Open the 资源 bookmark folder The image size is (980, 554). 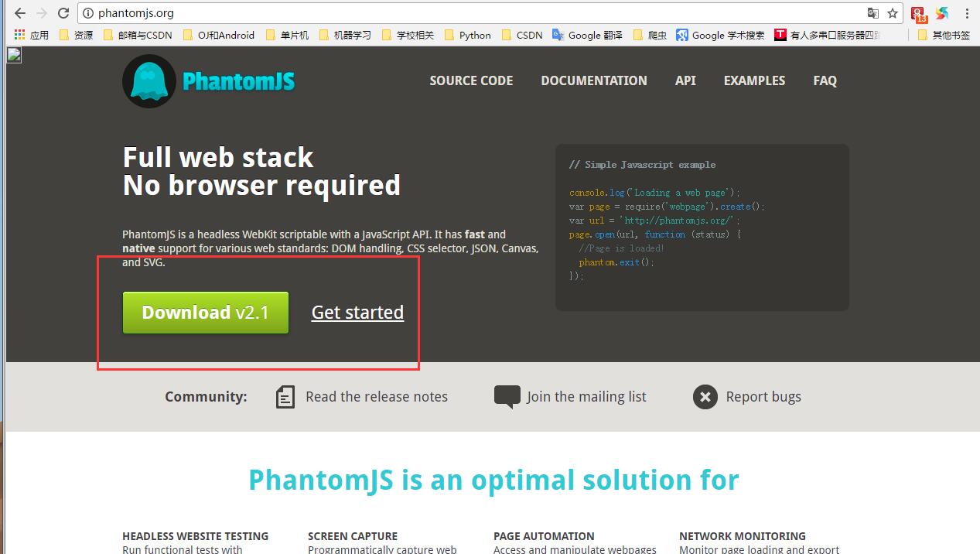[76, 35]
